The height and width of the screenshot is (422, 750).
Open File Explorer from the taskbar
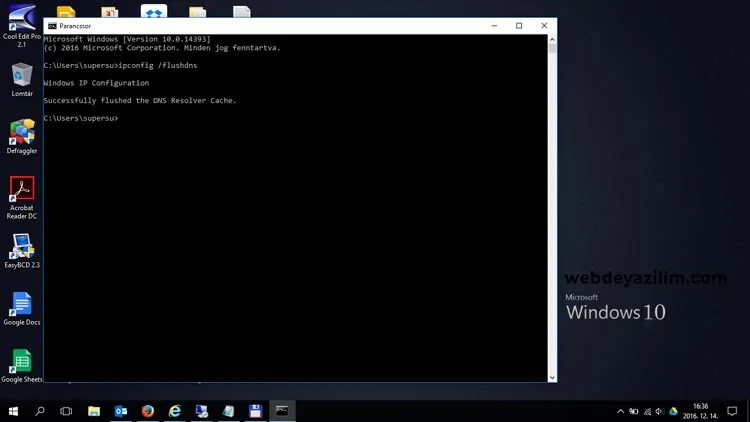click(94, 411)
